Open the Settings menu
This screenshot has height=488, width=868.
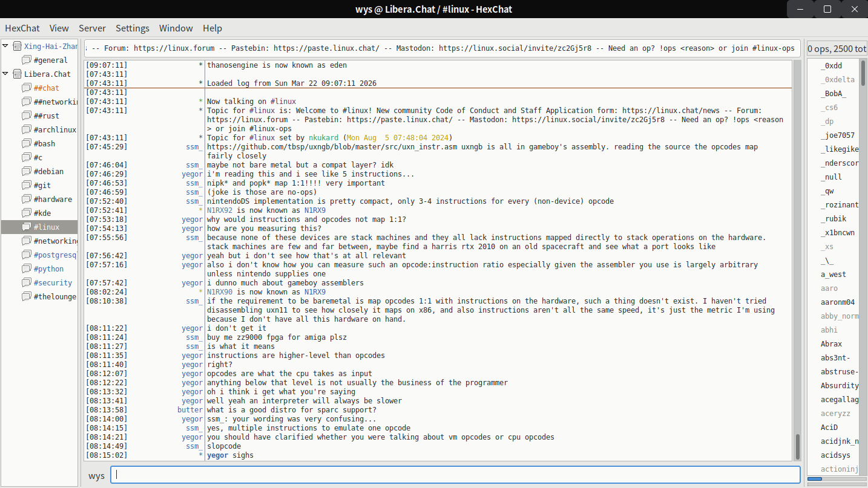tap(132, 28)
